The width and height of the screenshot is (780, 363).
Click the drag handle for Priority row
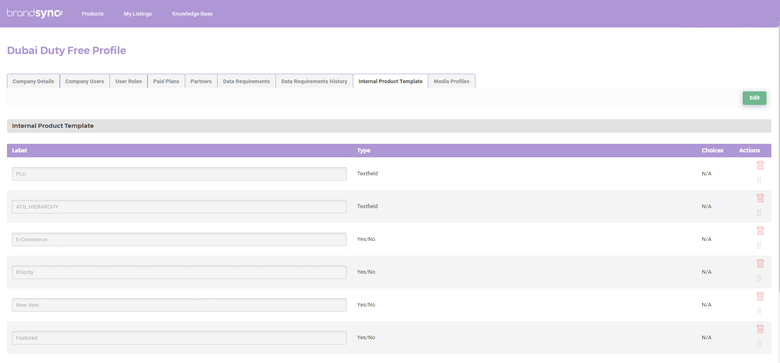(759, 278)
